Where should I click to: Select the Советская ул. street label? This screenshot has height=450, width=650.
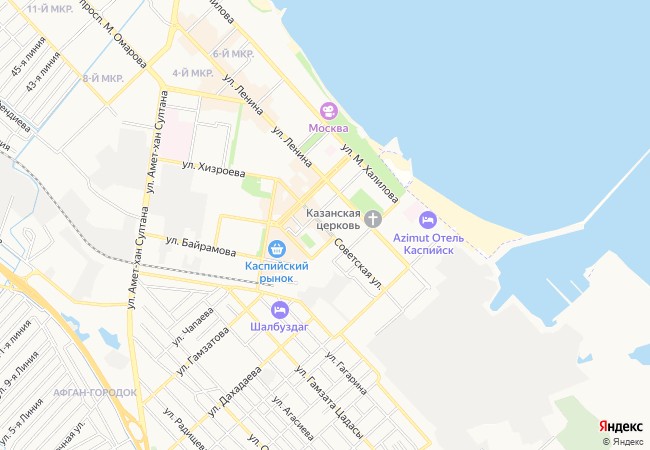358,264
